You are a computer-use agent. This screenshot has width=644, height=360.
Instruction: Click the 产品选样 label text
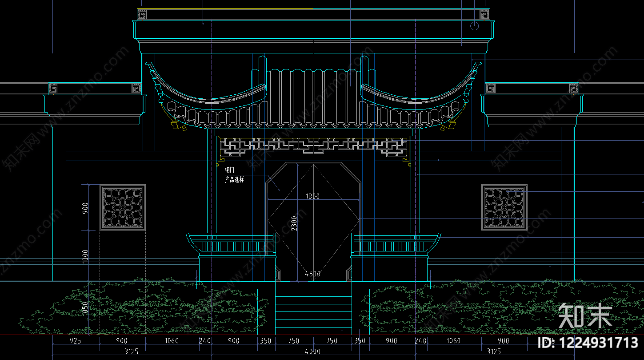(x=234, y=180)
